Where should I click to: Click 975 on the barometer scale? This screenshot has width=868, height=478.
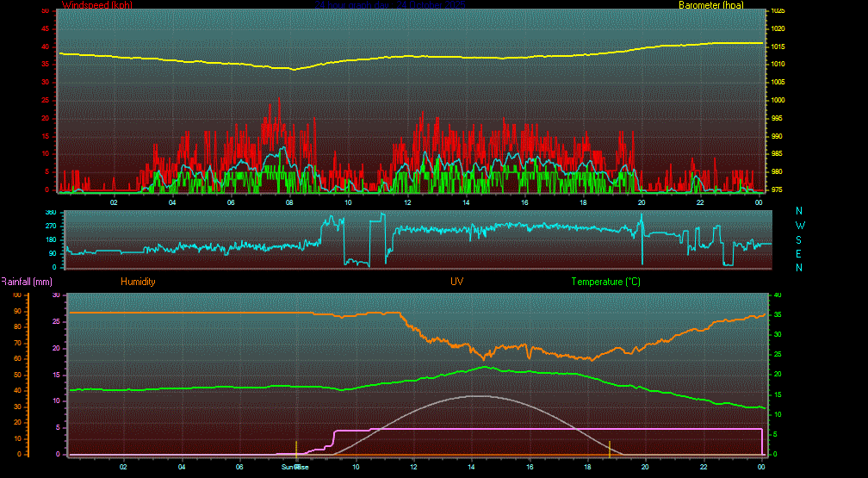pos(778,190)
